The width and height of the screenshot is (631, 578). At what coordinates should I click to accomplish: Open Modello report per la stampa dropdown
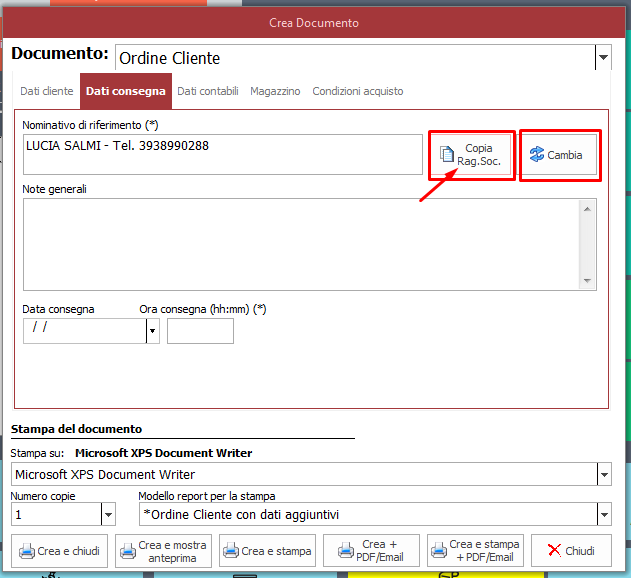pyautogui.click(x=603, y=515)
